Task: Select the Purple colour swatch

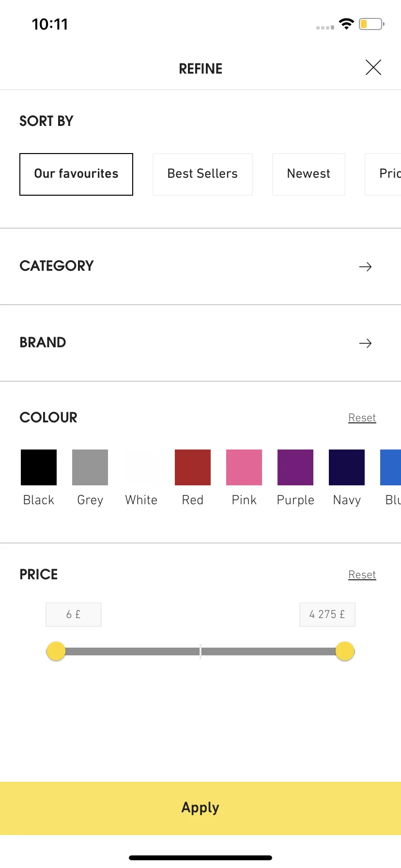Action: coord(295,467)
